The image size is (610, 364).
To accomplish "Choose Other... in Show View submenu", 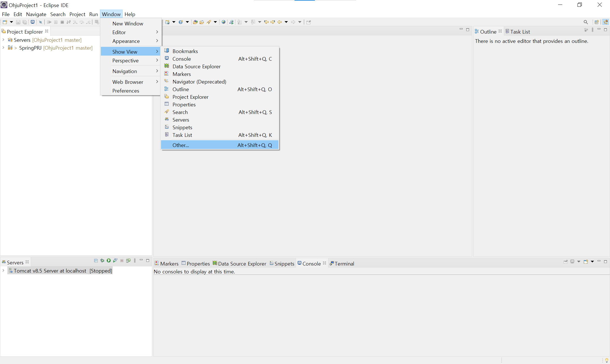I will pyautogui.click(x=181, y=145).
